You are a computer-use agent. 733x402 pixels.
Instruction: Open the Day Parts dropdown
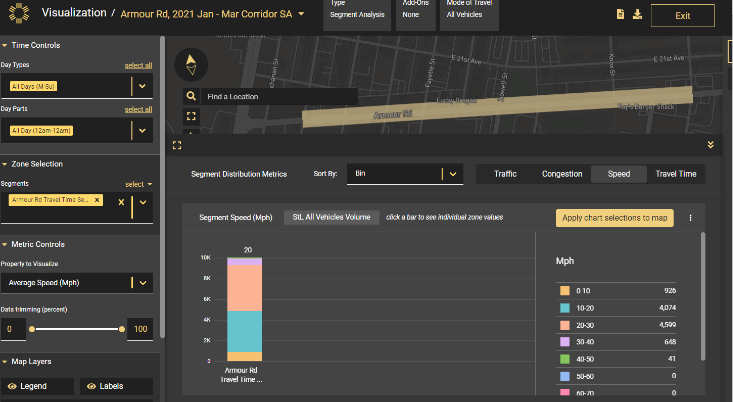[142, 130]
